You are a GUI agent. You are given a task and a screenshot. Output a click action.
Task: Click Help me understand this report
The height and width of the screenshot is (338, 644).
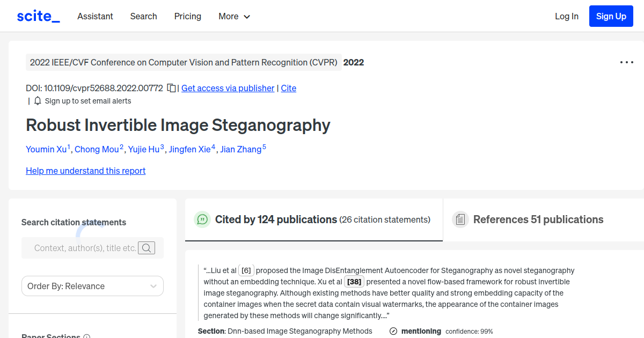[x=85, y=171]
